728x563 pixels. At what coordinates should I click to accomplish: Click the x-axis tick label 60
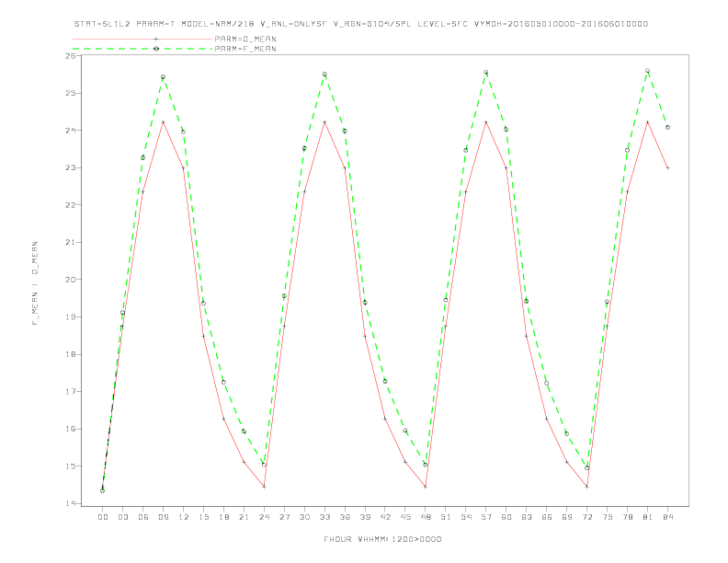click(506, 517)
